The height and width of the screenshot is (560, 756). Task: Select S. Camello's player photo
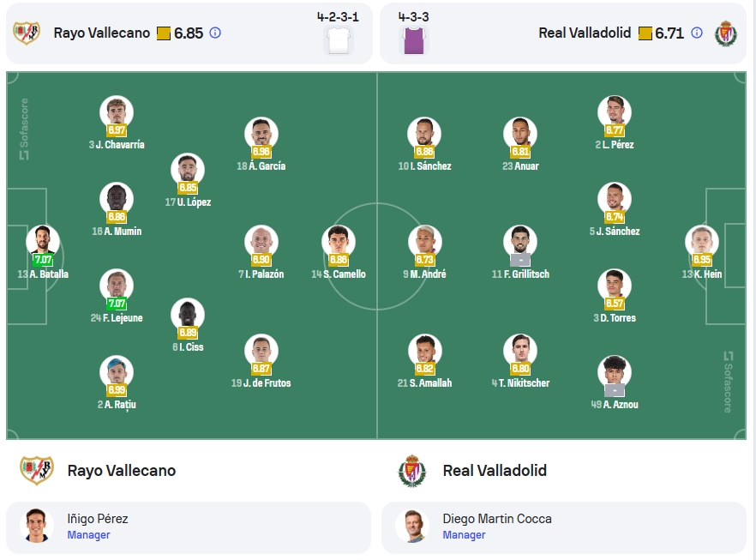[339, 241]
